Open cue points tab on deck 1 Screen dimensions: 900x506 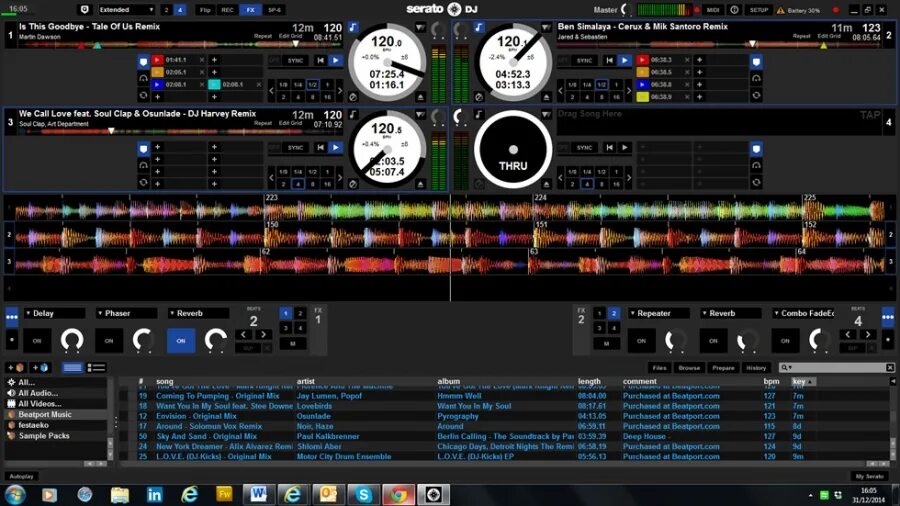click(x=143, y=61)
